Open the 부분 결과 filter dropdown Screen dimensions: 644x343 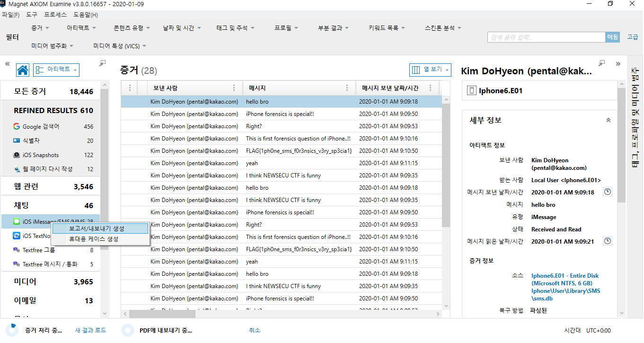tap(333, 28)
